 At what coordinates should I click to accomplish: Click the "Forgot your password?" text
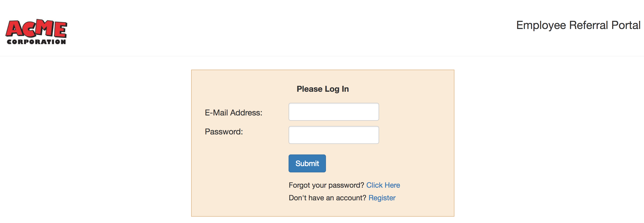point(326,185)
